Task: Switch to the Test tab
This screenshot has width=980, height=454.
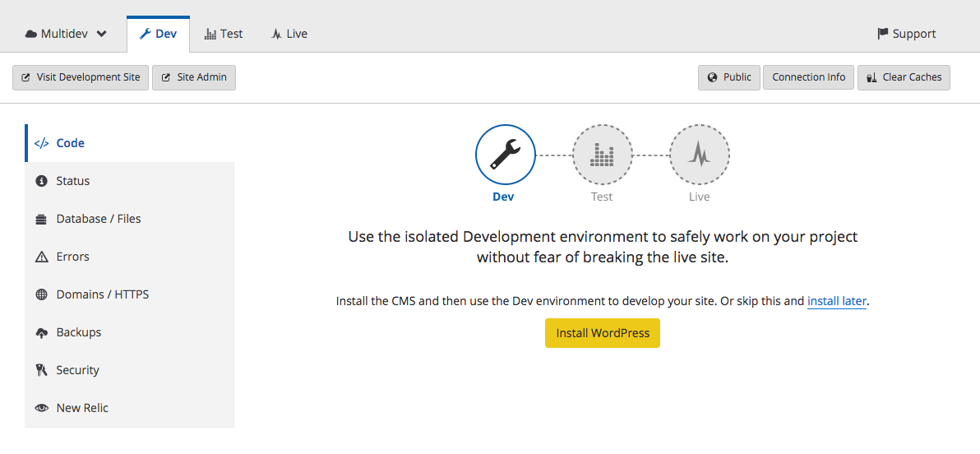Action: [224, 34]
